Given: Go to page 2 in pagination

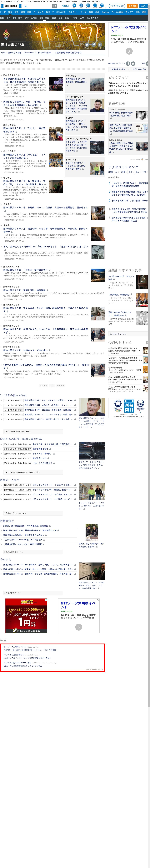Looking at the screenshot, I should pos(54,385).
